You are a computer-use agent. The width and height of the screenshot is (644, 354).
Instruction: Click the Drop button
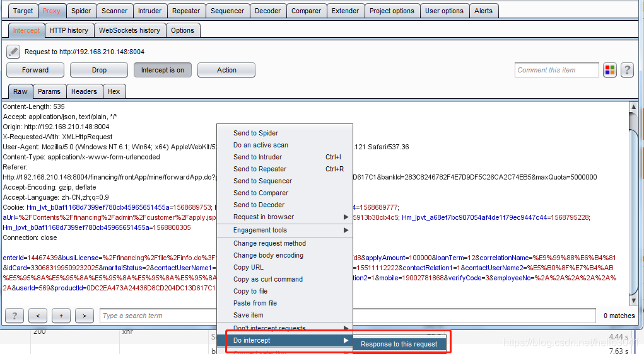(99, 70)
